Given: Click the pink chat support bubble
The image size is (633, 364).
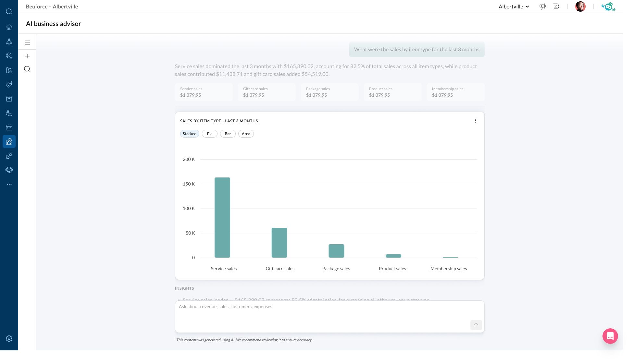Looking at the screenshot, I should [x=610, y=336].
